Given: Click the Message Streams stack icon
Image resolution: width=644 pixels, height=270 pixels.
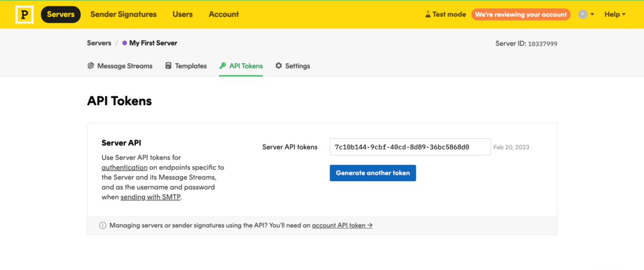Looking at the screenshot, I should click(x=91, y=66).
